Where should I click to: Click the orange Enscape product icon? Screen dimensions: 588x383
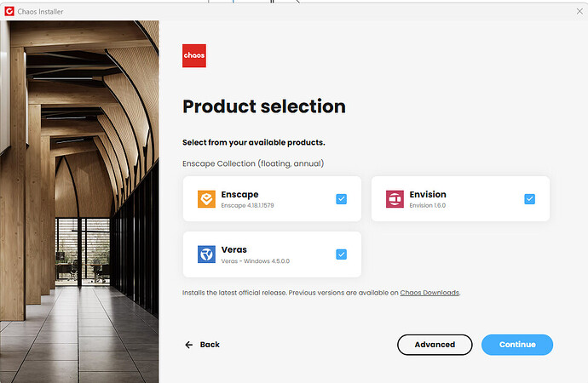pos(206,199)
